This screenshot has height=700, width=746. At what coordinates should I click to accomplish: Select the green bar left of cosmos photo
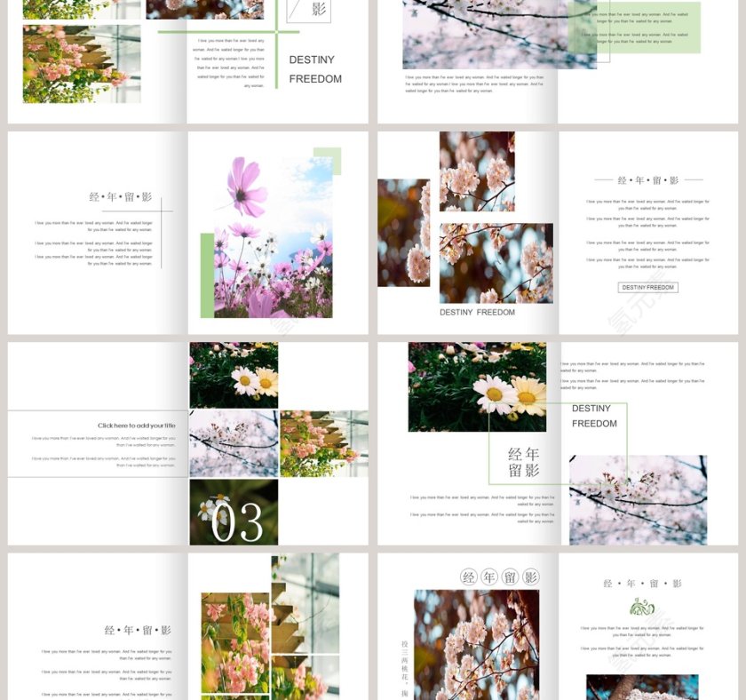(x=206, y=275)
